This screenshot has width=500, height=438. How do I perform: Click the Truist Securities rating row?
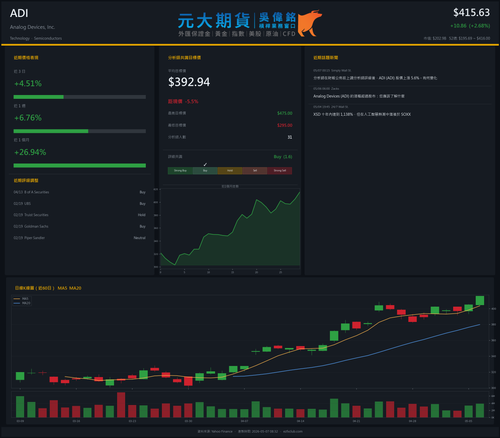click(x=80, y=215)
